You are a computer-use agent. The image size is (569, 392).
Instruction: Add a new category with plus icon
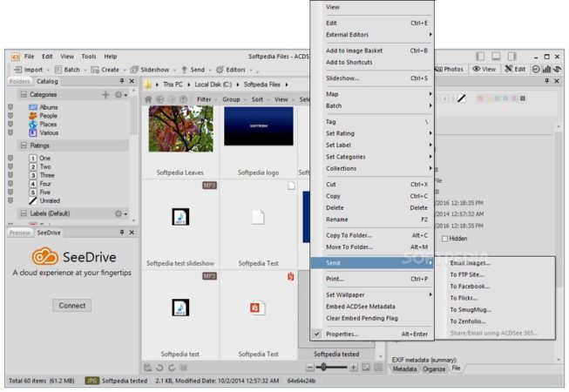click(x=105, y=95)
